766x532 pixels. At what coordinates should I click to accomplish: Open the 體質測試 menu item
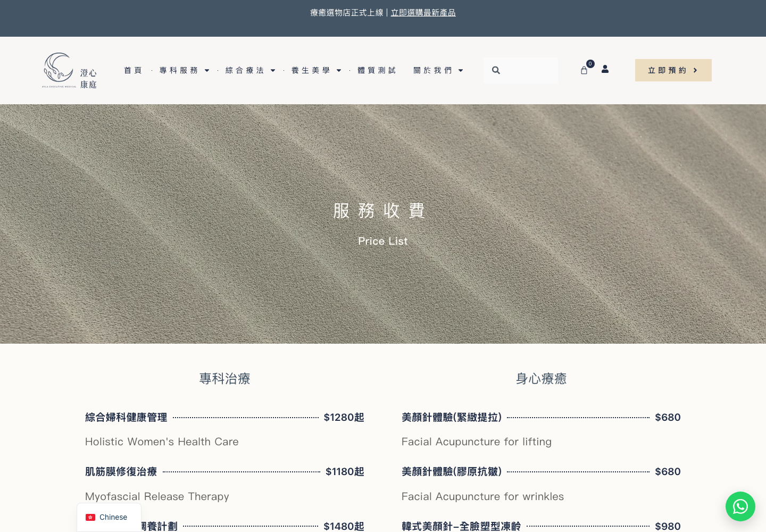click(377, 70)
